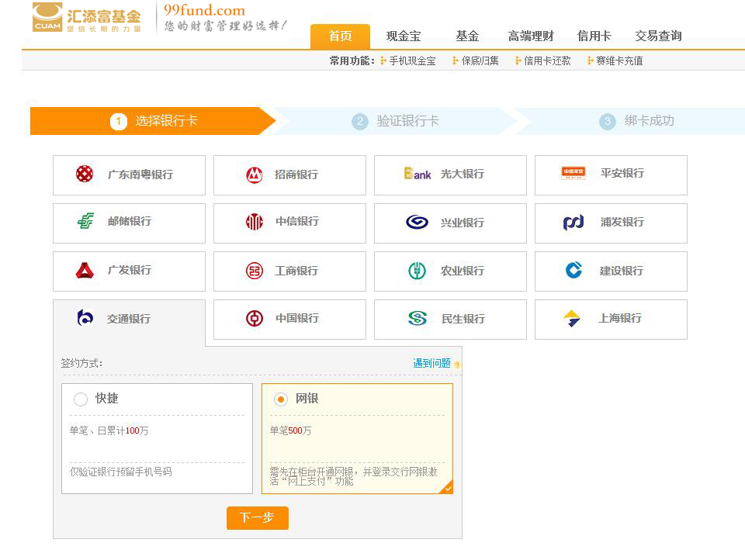Open the 高端理财 navigation tab

click(531, 36)
